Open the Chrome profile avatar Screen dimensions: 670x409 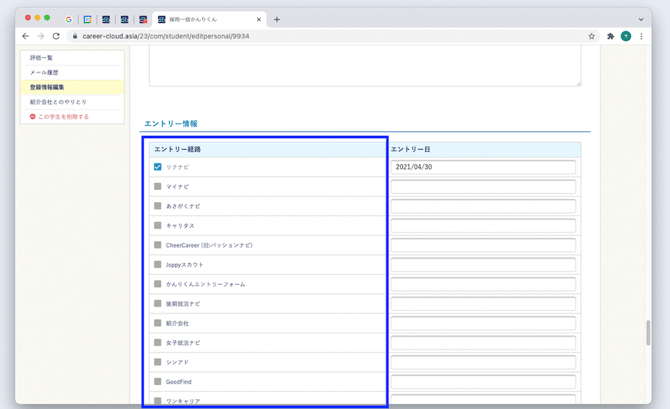click(626, 36)
